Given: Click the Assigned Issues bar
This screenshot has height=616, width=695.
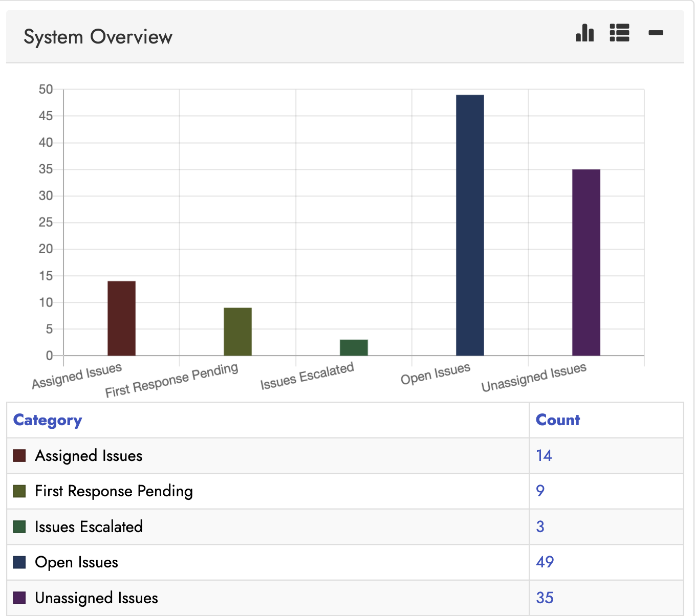Looking at the screenshot, I should coord(121,317).
